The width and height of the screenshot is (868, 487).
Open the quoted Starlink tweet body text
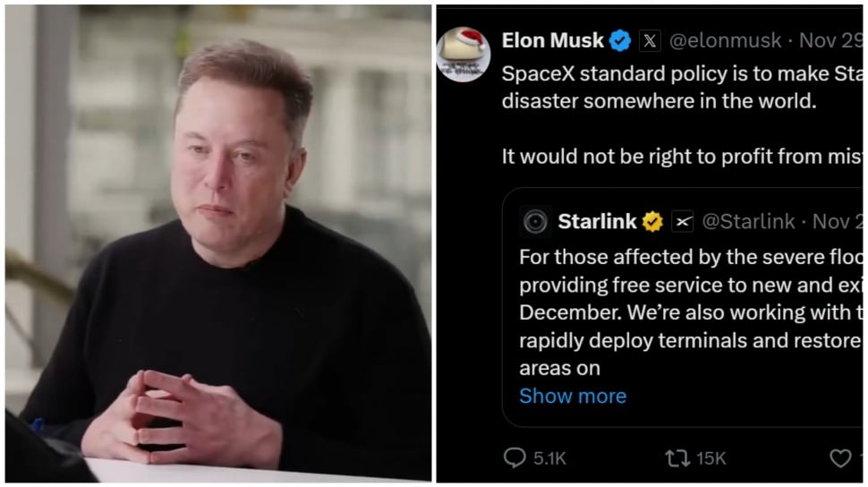pos(689,312)
